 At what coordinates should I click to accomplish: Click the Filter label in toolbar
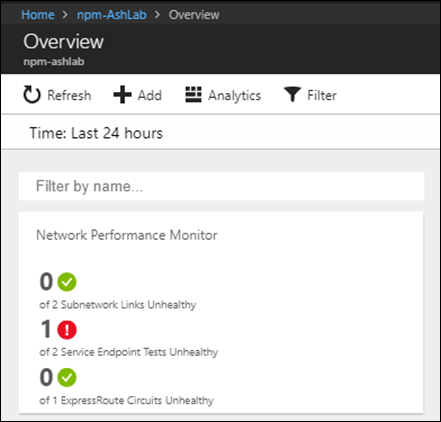322,95
